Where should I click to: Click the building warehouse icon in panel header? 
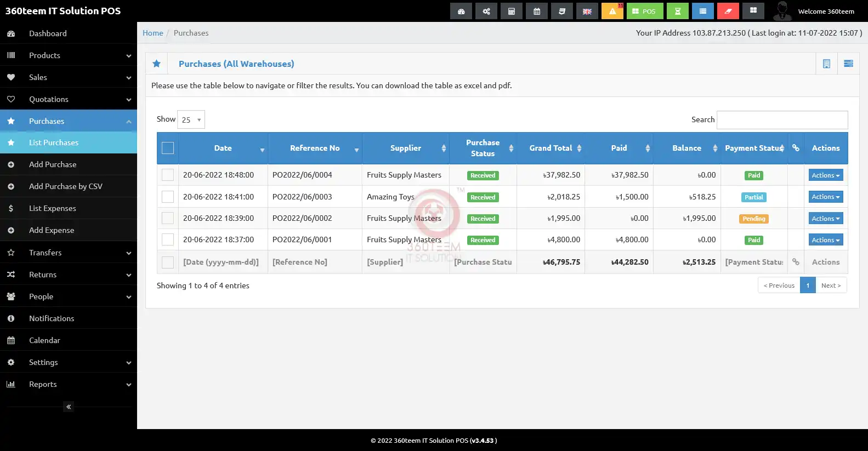pos(826,64)
